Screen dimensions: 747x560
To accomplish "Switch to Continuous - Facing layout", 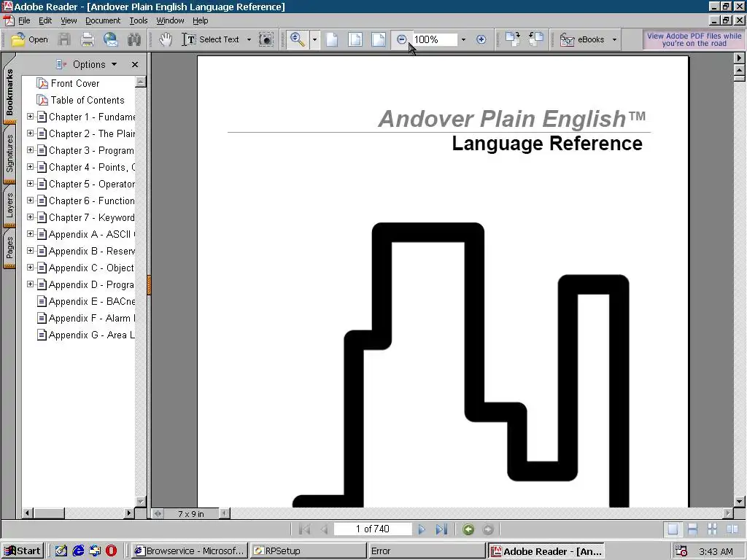I will pyautogui.click(x=712, y=529).
